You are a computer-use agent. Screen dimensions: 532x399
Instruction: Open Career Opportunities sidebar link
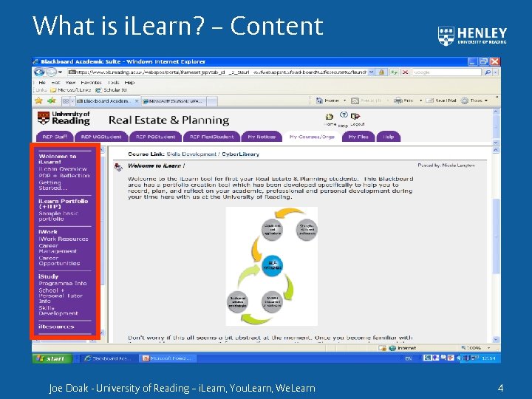tap(59, 261)
